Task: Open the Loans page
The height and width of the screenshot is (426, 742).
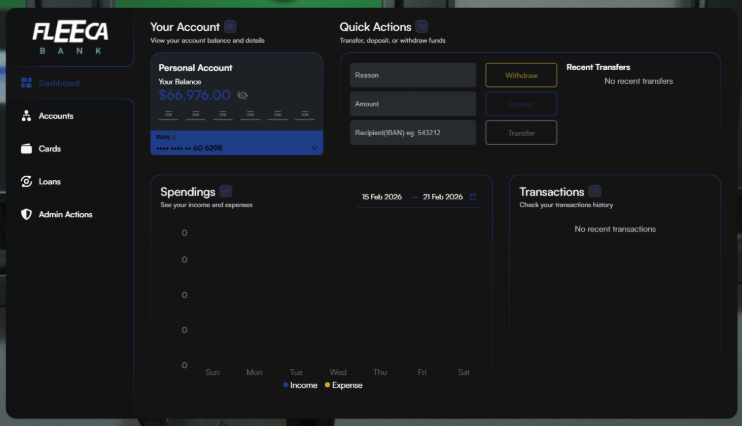Action: point(50,182)
